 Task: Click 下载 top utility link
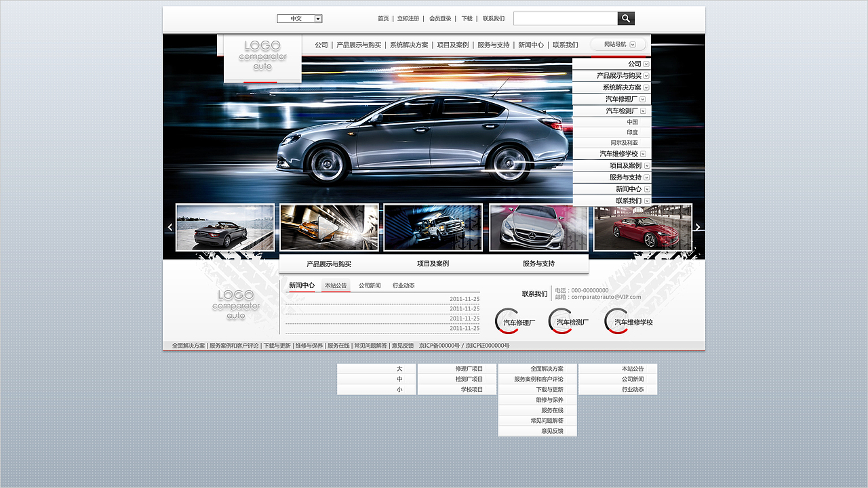pos(467,19)
